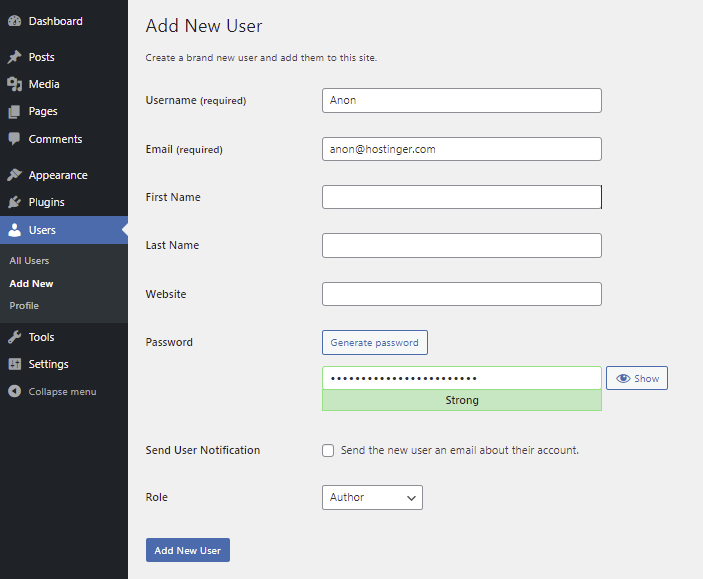Viewport: 703px width, 579px height.
Task: Open the Role dropdown set to Author
Action: pos(372,497)
